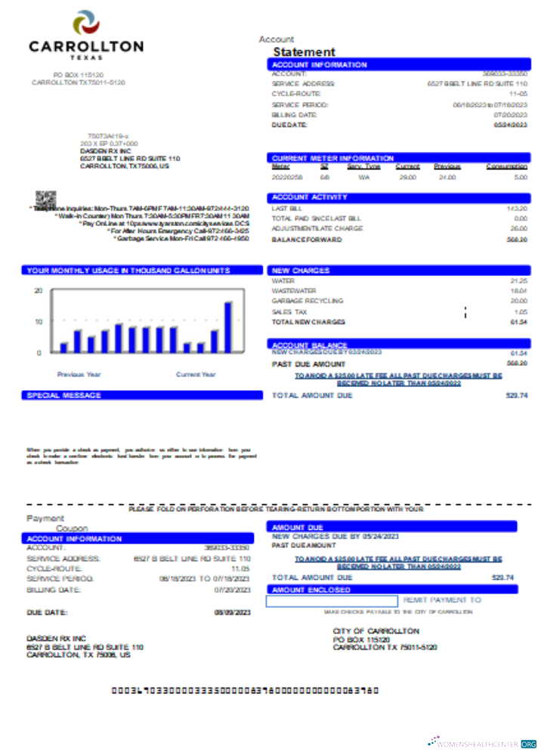Select 'PAST DUE AMOUNT' on payment coupon
Image resolution: width=544 pixels, height=756 pixels.
304,545
